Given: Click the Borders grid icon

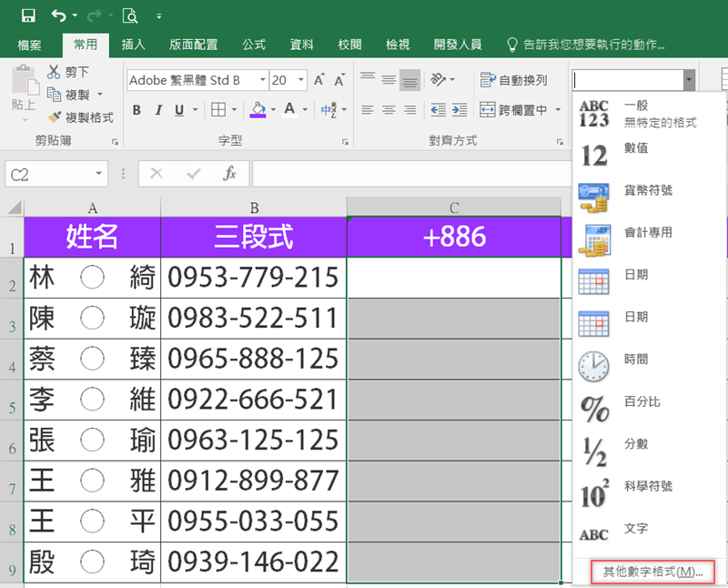Looking at the screenshot, I should (x=218, y=110).
